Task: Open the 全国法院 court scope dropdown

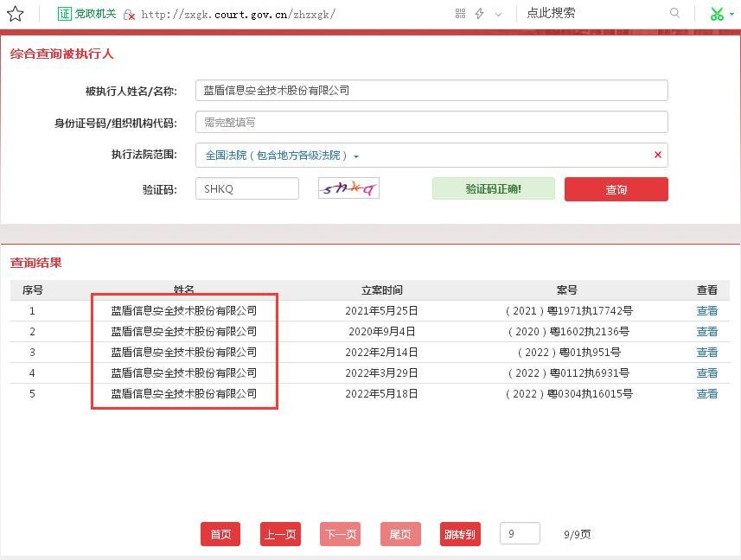Action: [x=282, y=156]
